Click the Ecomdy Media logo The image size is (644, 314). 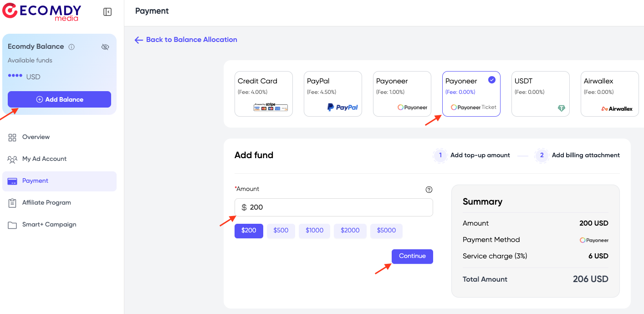42,12
